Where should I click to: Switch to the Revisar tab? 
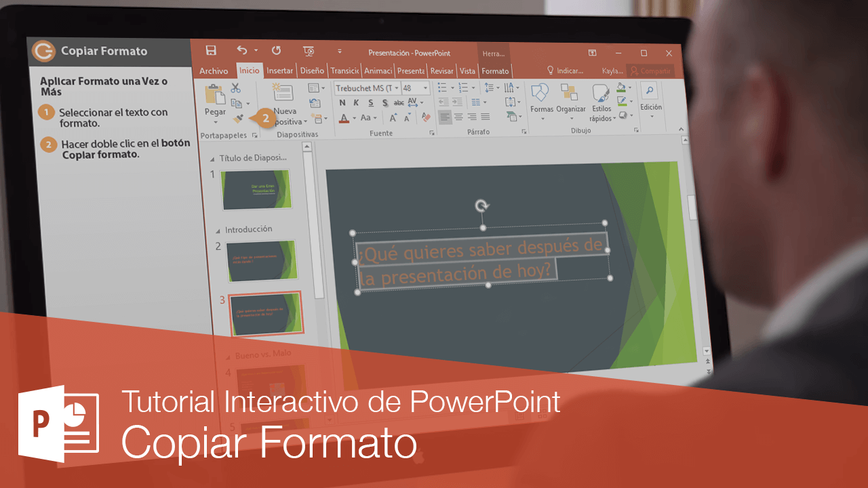click(x=442, y=71)
